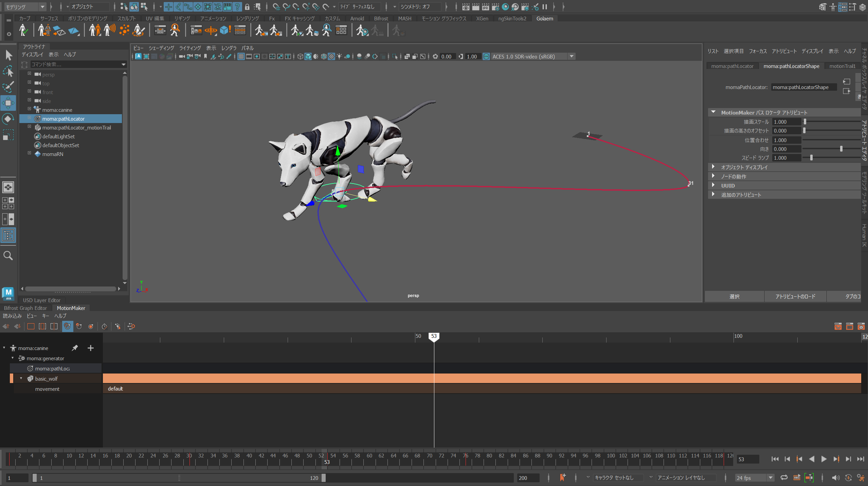Toggle playback loop mode button

coord(784,478)
